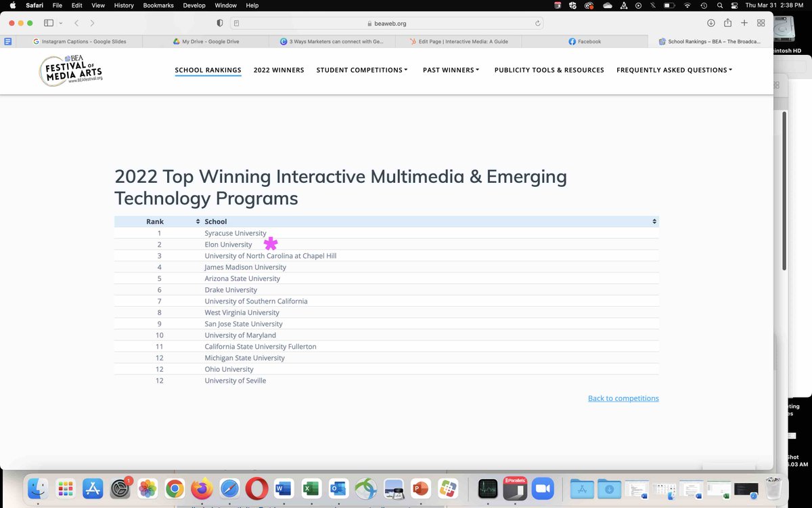
Task: Launch the App Store from the Dock
Action: click(x=93, y=488)
